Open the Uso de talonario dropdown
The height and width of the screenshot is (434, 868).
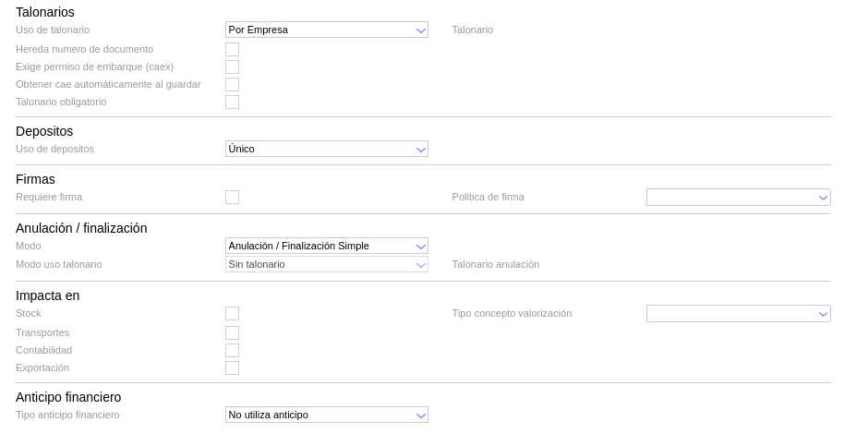[x=326, y=30]
